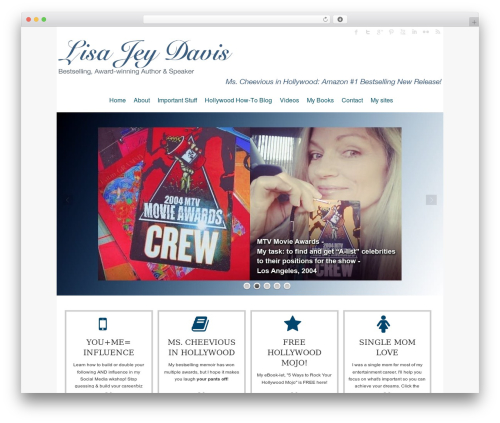Viewport: 500px width, 423px height.
Task: Open the Hollywood How-To Blog menu
Action: point(238,100)
